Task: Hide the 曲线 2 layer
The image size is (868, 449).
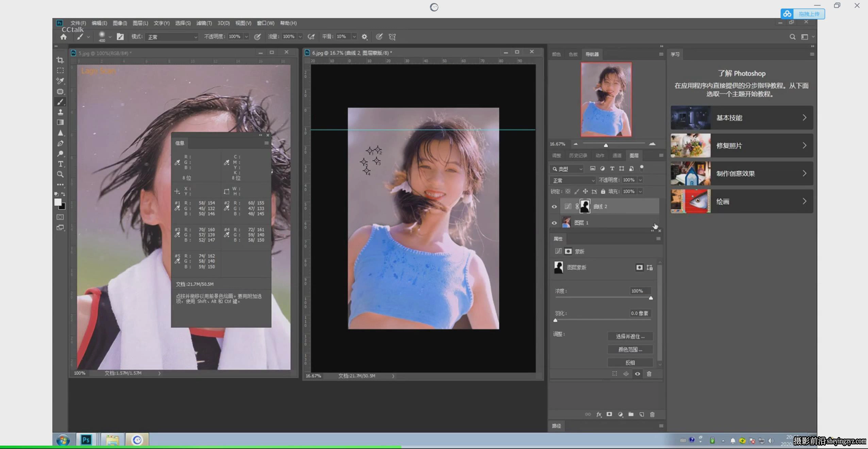Action: tap(554, 206)
